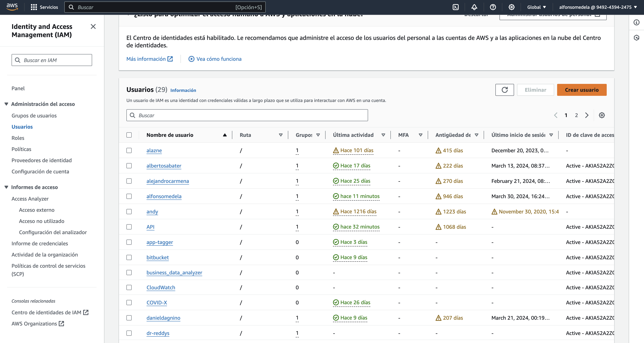
Task: Sort by Última actividad column arrow
Action: 383,135
